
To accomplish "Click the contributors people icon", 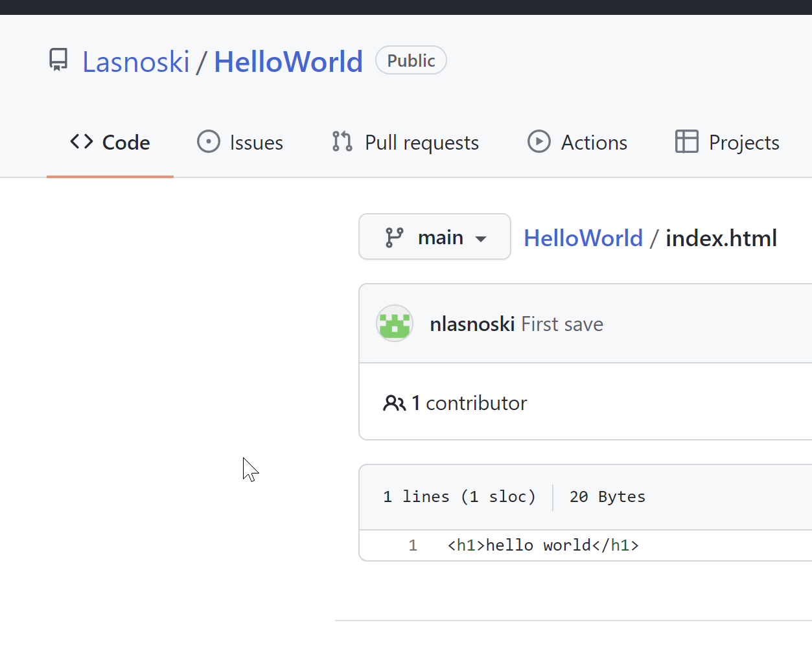I will coord(394,404).
